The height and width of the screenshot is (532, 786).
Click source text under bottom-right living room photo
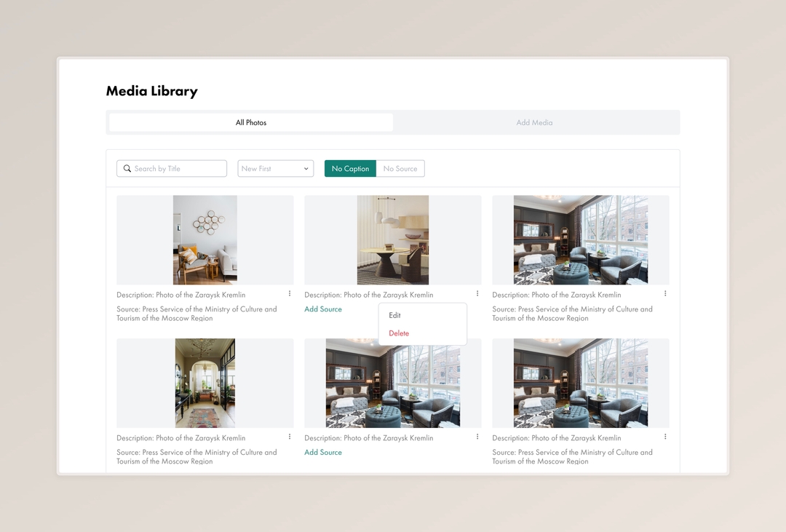pos(572,457)
